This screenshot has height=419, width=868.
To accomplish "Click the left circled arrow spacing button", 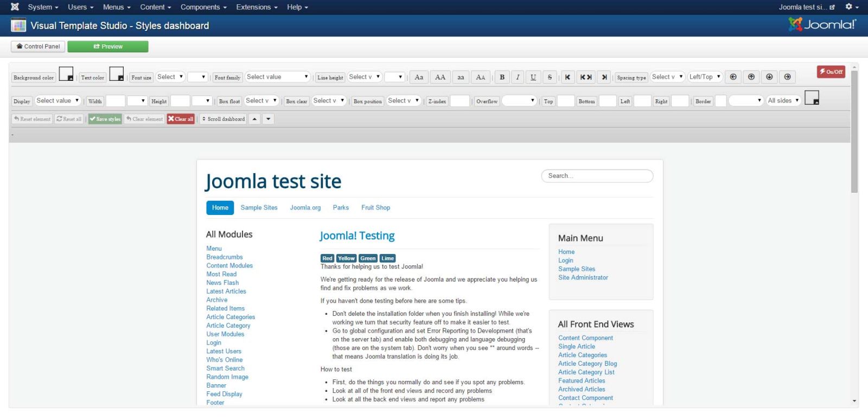I will [x=733, y=77].
